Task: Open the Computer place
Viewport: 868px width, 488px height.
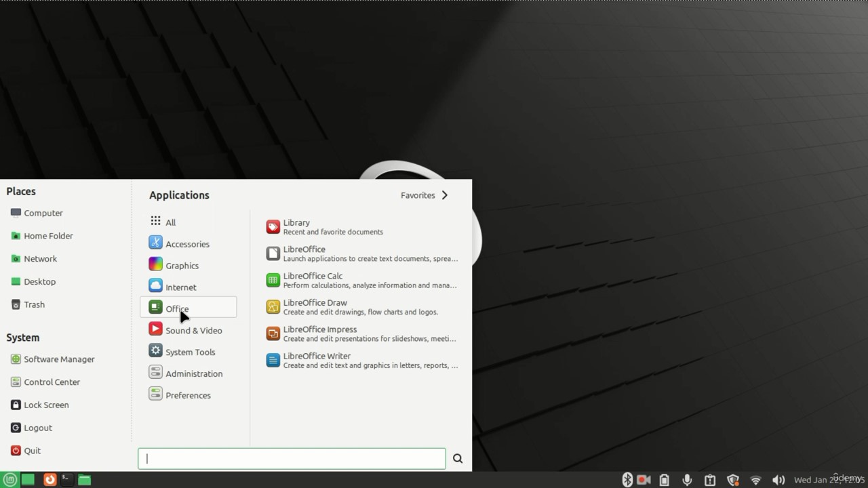Action: pos(37,213)
